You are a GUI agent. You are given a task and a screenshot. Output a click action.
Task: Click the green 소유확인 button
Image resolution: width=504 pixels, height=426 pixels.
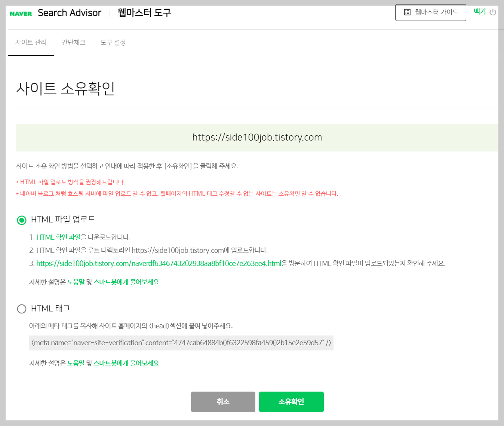pos(291,402)
